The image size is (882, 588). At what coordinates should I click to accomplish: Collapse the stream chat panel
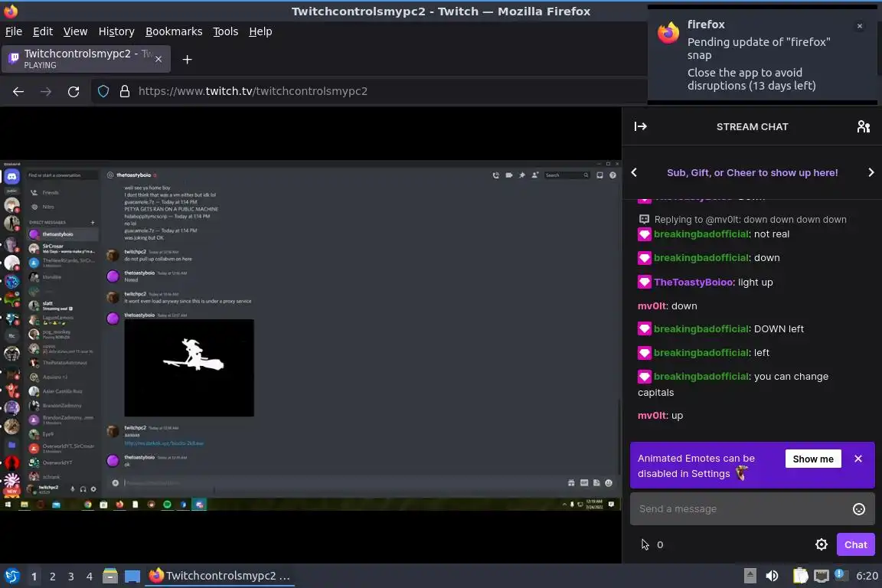click(640, 126)
